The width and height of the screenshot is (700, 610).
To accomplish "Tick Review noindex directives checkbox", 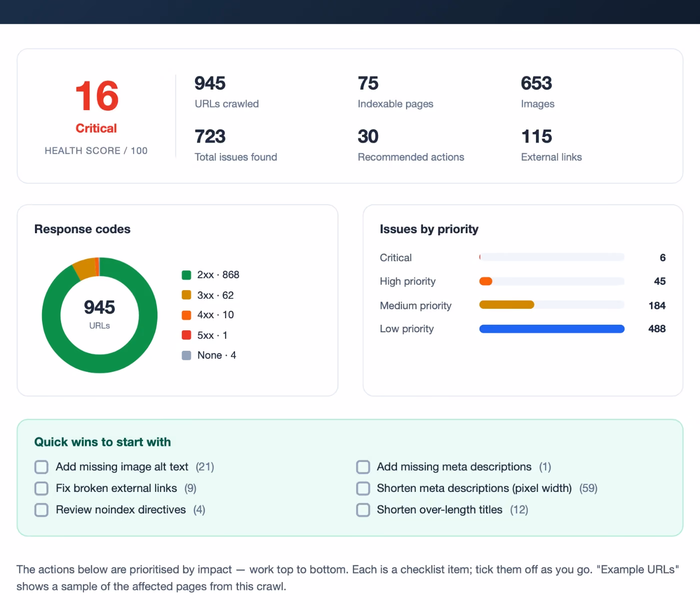I will point(41,510).
